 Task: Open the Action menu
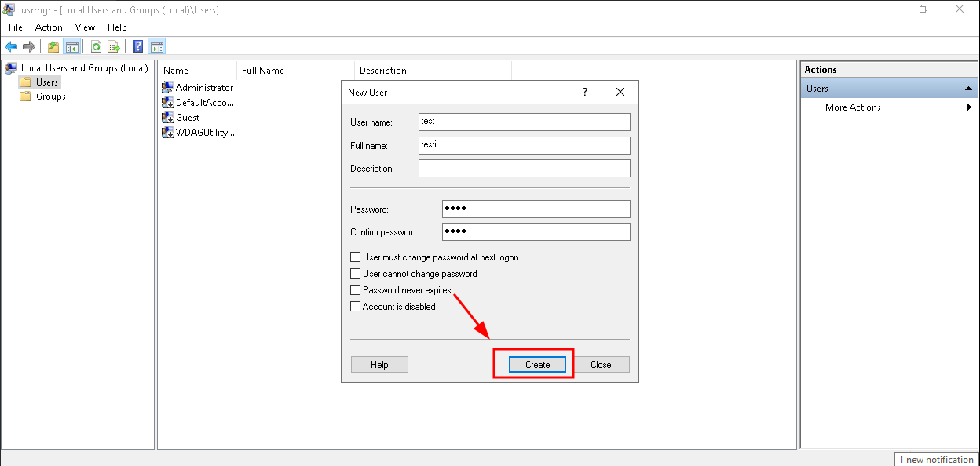click(49, 27)
